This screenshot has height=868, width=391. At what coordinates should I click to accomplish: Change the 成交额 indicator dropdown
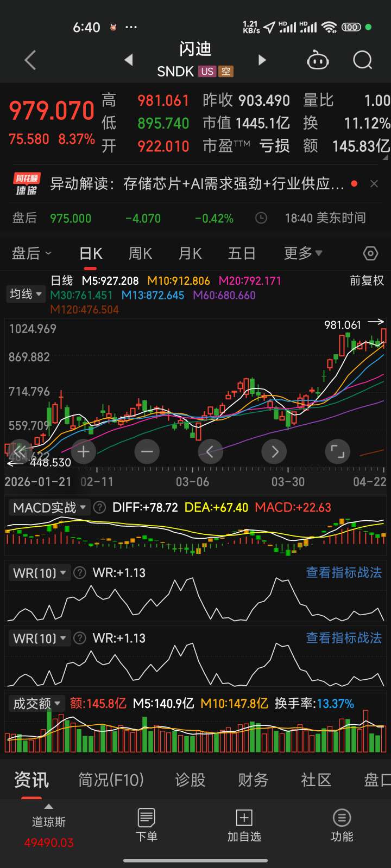36,704
